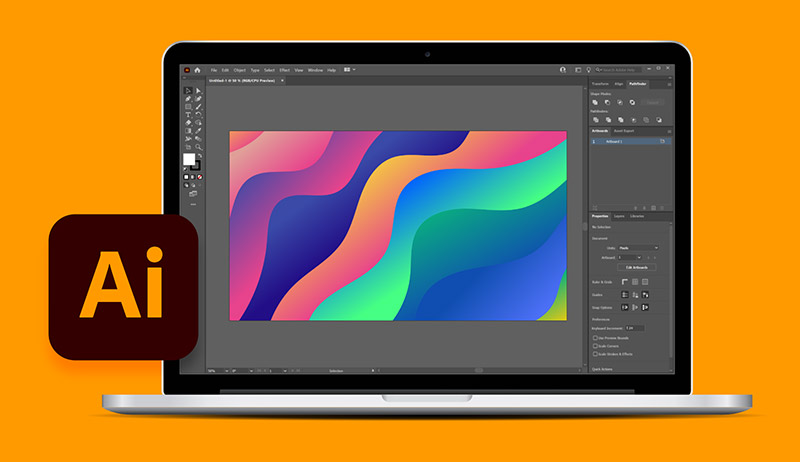Screen dimensions: 800x462
Task: Click the Change Screen Mode icon
Action: point(193,194)
